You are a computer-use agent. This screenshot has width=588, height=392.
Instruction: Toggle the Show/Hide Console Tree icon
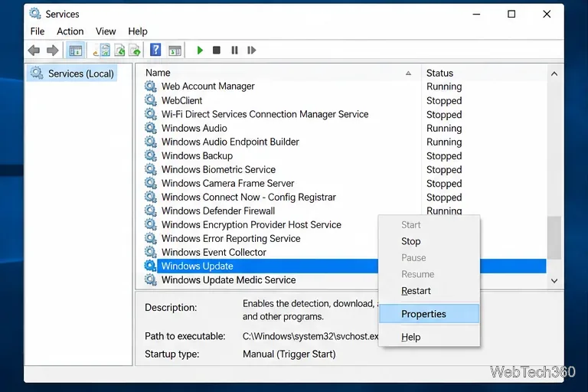pyautogui.click(x=75, y=51)
